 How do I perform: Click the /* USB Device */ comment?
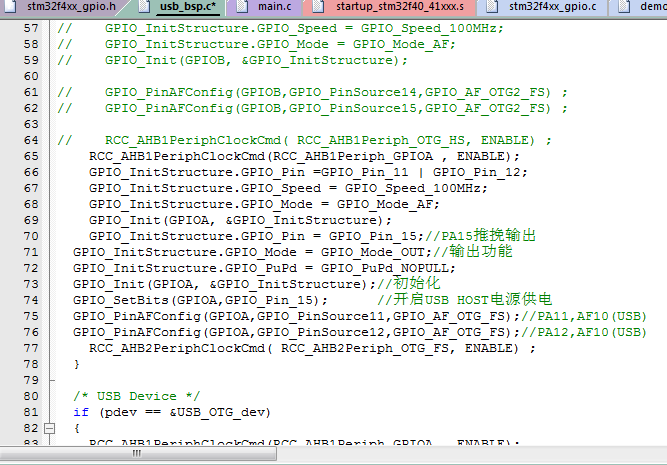pos(136,396)
